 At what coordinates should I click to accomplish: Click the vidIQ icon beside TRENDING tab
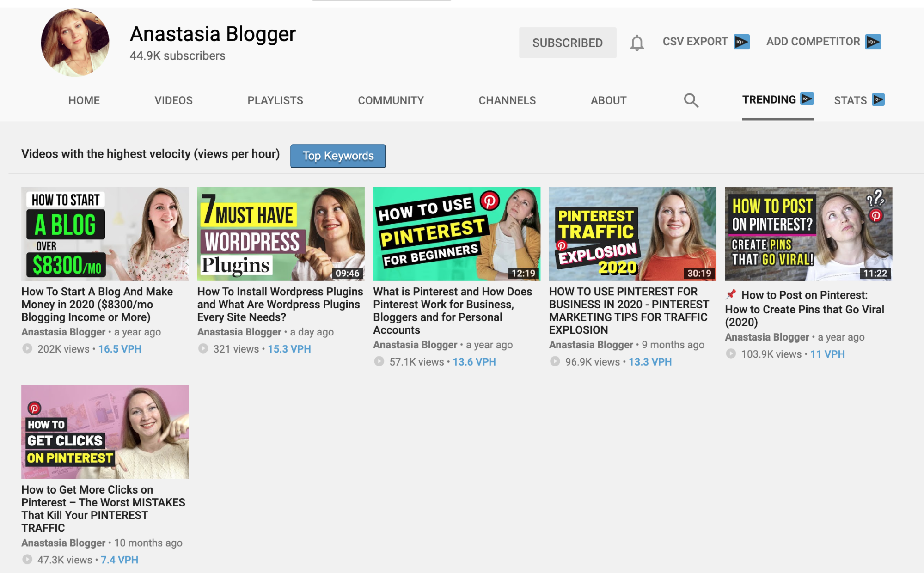[x=807, y=99]
